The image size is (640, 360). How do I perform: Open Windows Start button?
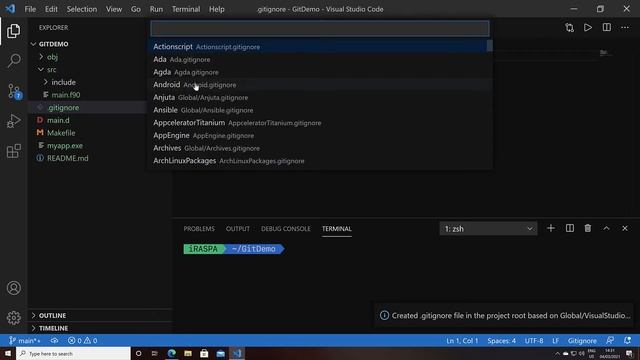click(x=8, y=353)
